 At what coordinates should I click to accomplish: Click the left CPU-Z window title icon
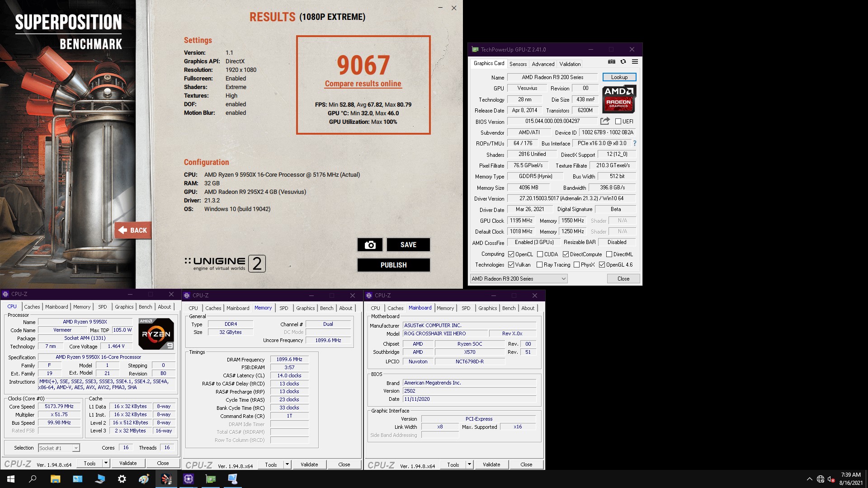[5, 294]
